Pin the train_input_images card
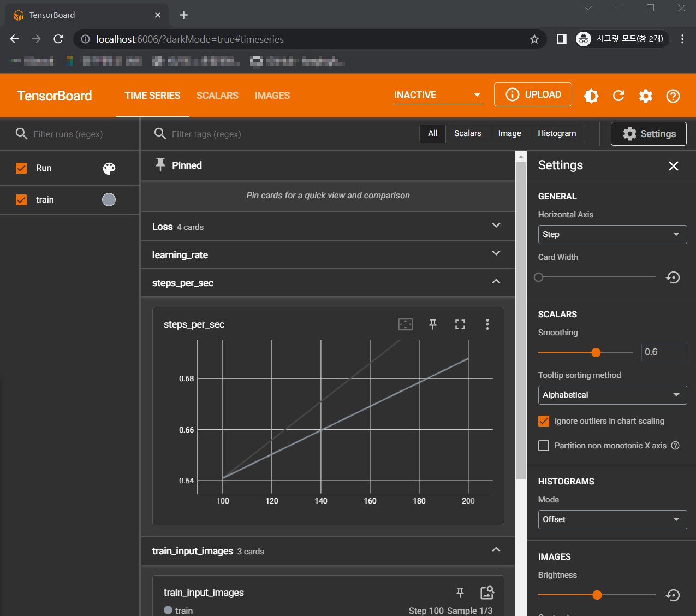The height and width of the screenshot is (616, 696). (460, 593)
